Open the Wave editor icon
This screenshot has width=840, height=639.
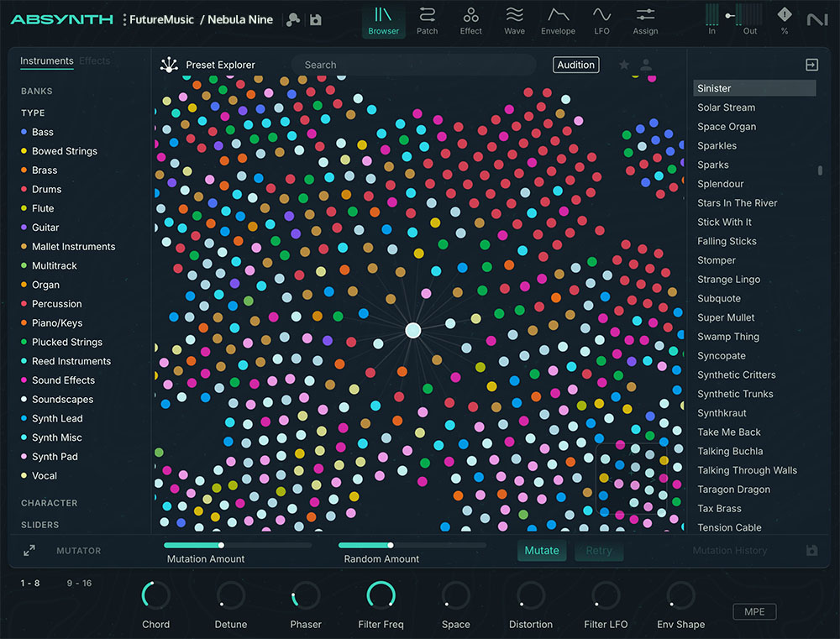click(x=514, y=18)
